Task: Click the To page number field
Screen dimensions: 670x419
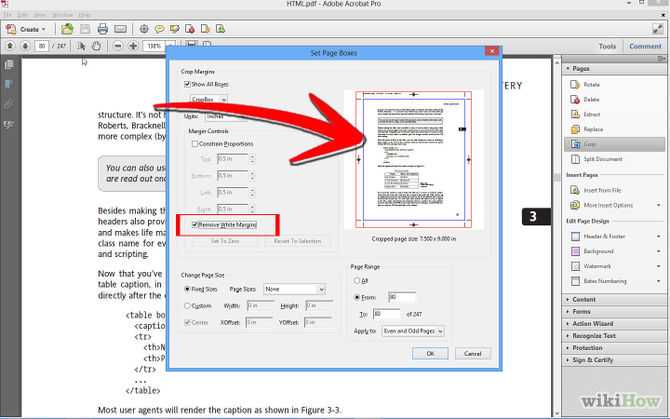Action: tap(386, 314)
